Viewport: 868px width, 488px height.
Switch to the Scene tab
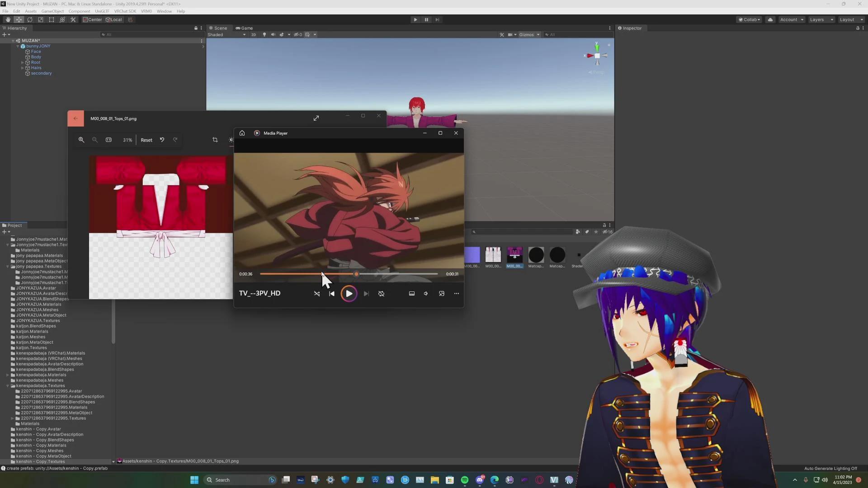[x=218, y=28]
